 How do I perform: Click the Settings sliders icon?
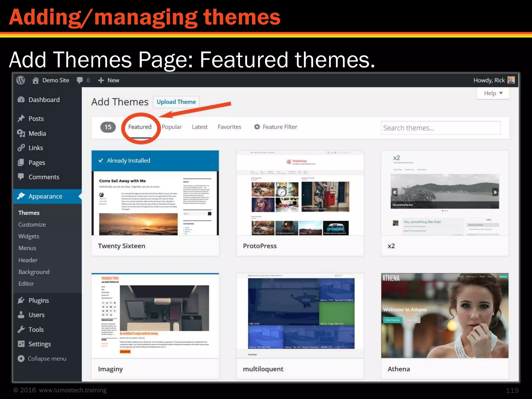21,344
